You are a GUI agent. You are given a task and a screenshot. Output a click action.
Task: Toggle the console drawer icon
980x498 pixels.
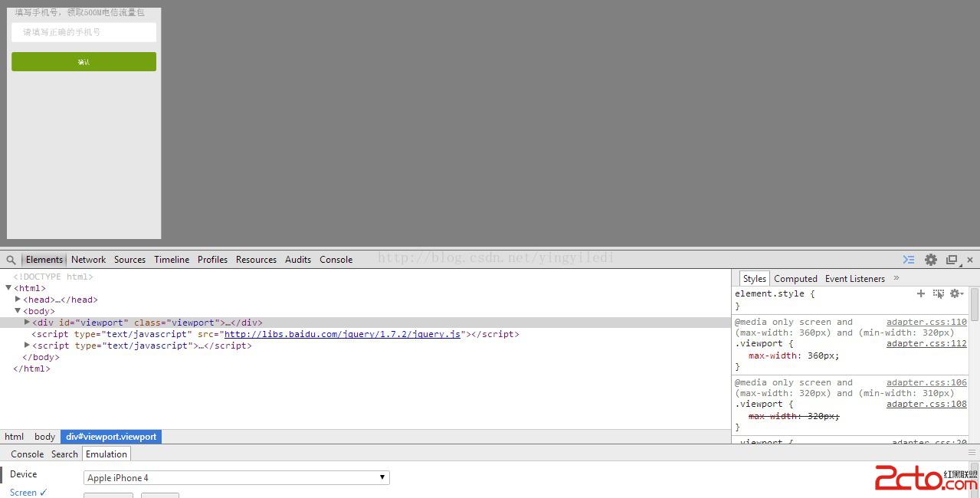pos(909,260)
